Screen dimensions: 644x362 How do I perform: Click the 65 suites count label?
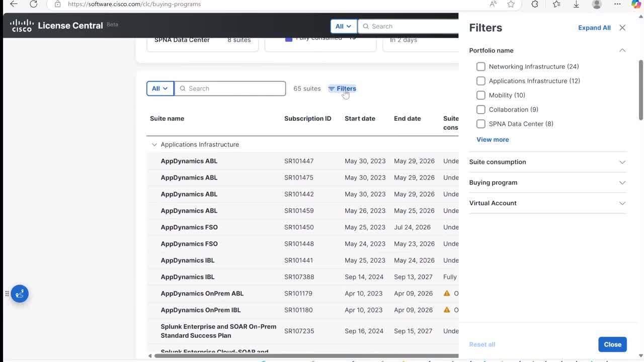pyautogui.click(x=307, y=88)
